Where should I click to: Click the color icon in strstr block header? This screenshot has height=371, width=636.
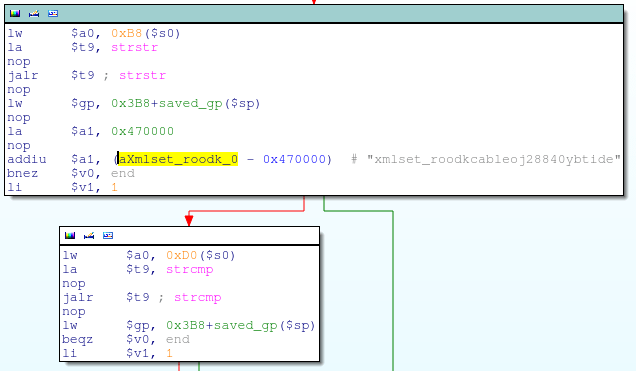[x=15, y=14]
